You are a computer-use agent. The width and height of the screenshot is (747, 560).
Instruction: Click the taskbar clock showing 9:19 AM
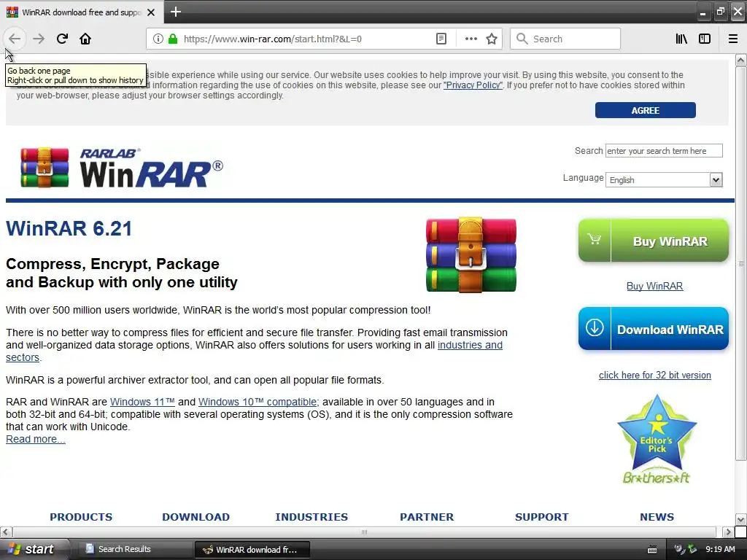tap(720, 549)
